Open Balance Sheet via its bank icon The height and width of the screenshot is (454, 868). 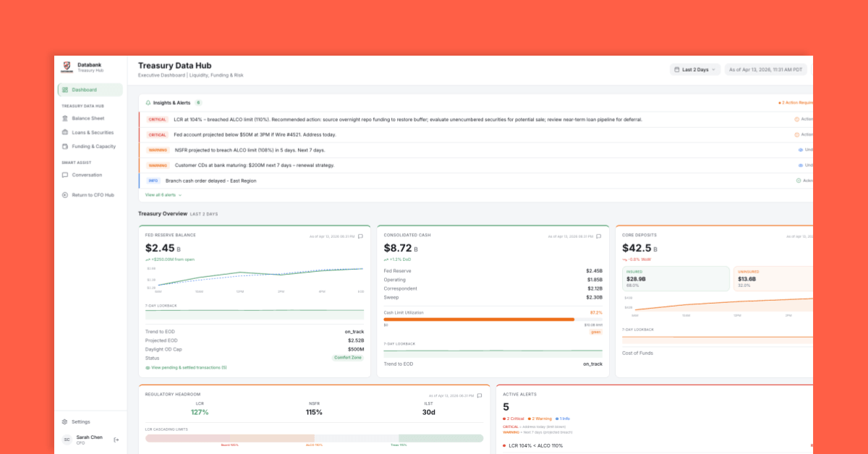64,118
